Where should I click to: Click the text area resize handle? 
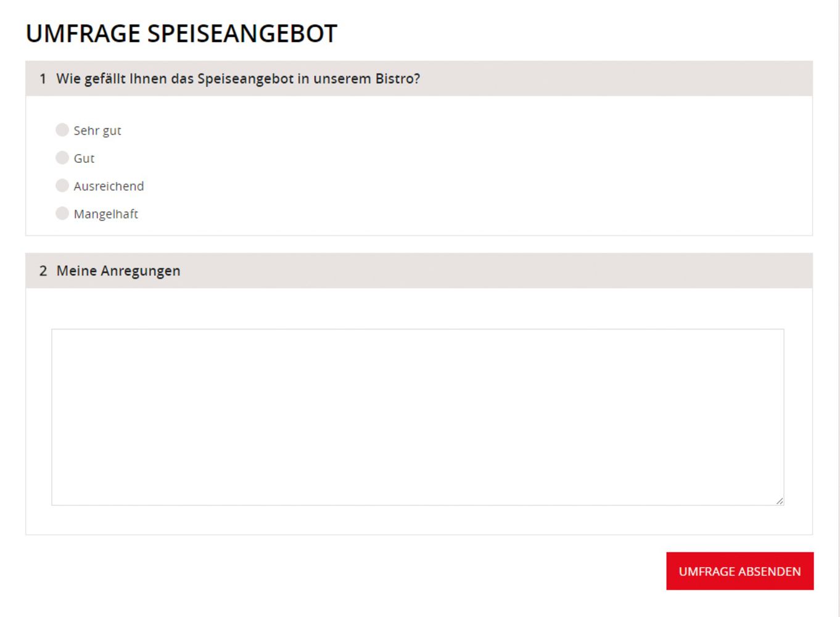pyautogui.click(x=780, y=501)
